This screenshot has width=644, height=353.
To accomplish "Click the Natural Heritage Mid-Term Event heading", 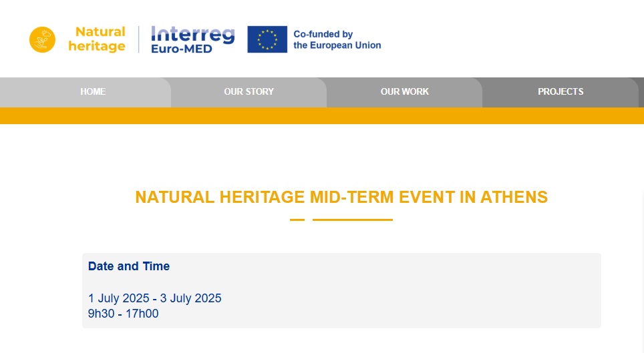I will click(341, 198).
